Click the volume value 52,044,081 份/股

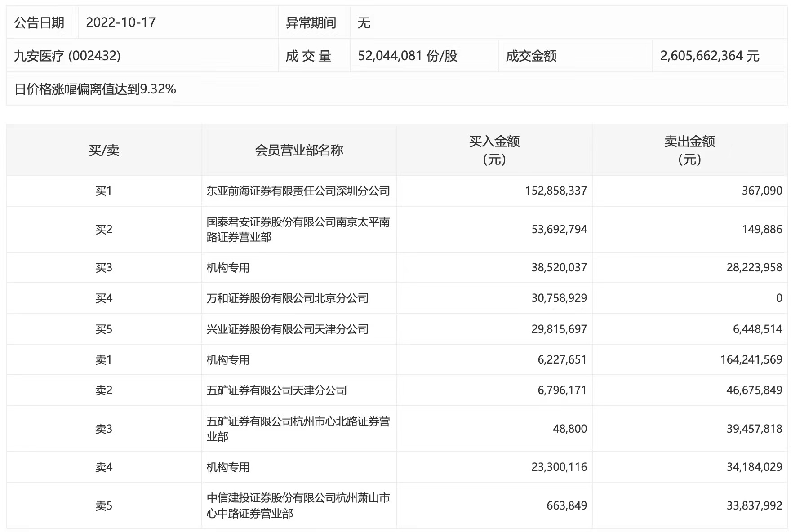[x=408, y=56]
